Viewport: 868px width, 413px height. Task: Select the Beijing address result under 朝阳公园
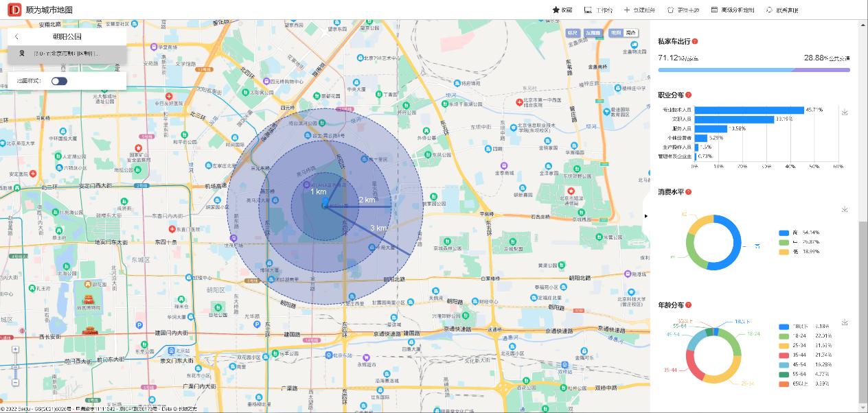66,54
